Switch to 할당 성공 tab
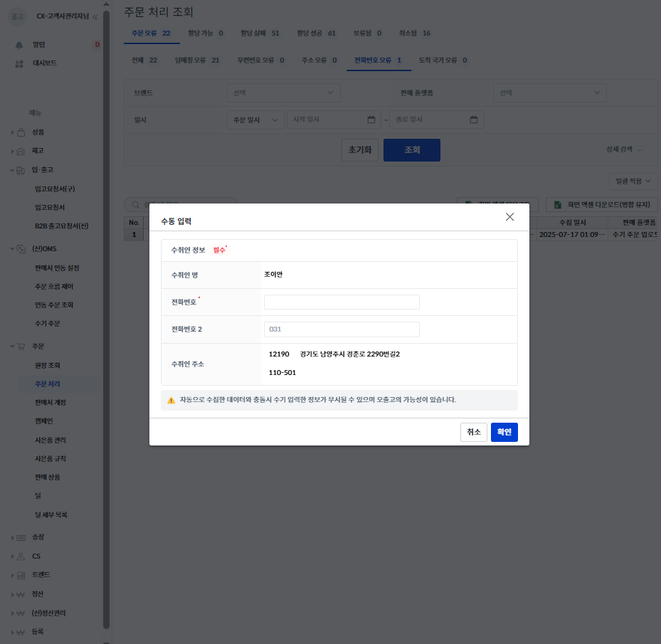661x644 pixels. [x=316, y=33]
